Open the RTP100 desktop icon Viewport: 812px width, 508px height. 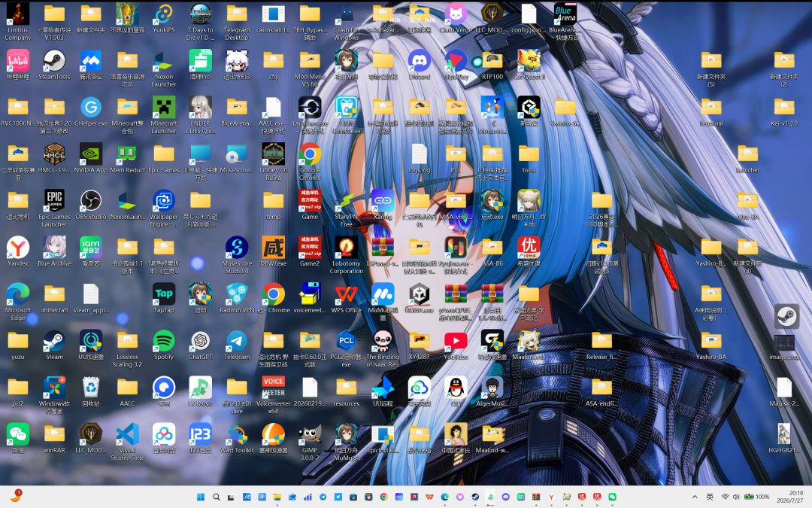point(492,64)
